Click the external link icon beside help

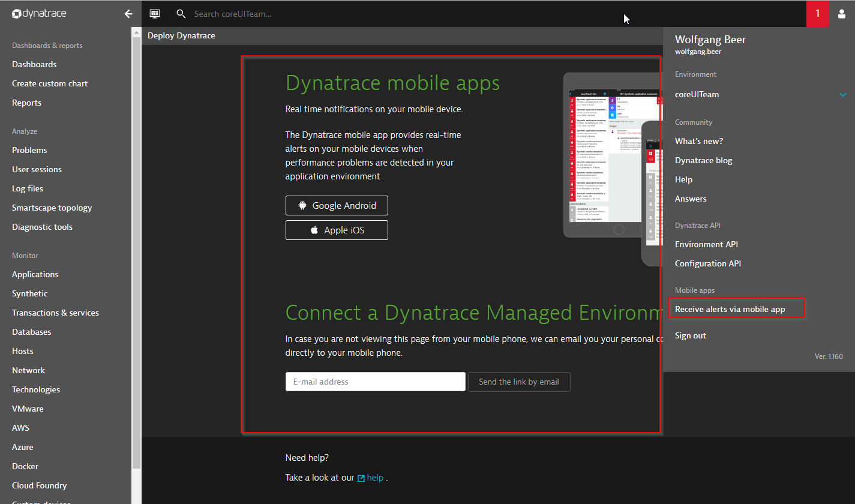(x=361, y=478)
